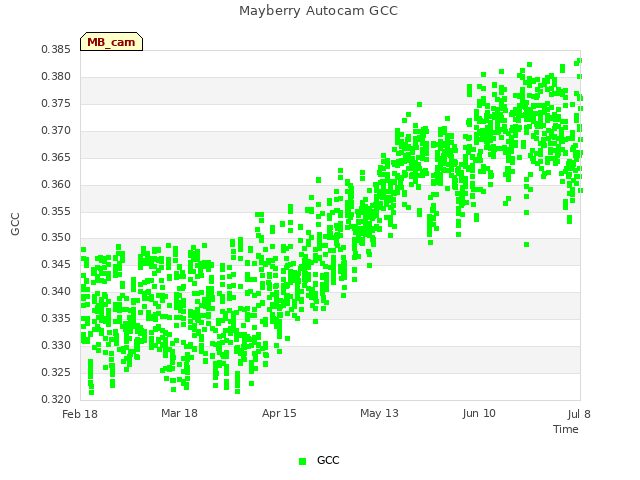The image size is (640, 480).
Task: Click the 0.370 y-axis value
Action: pyautogui.click(x=56, y=130)
